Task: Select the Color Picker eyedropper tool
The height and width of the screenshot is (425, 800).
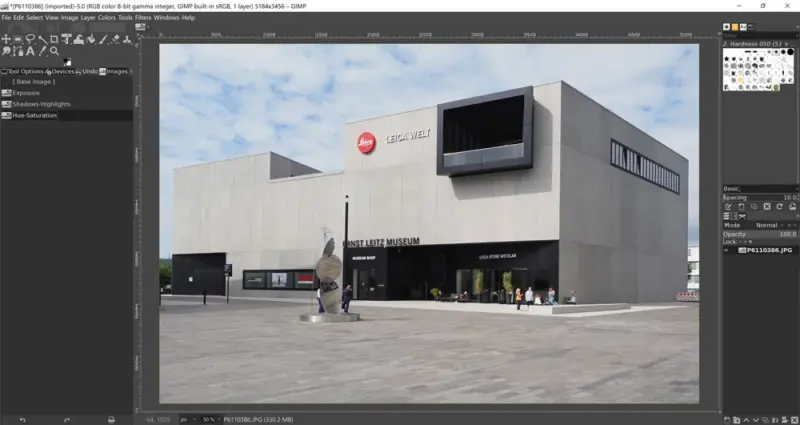Action: point(42,51)
